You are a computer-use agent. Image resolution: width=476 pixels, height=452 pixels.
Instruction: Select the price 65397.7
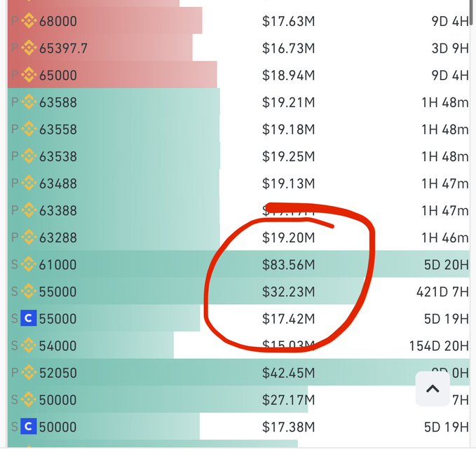click(x=63, y=48)
